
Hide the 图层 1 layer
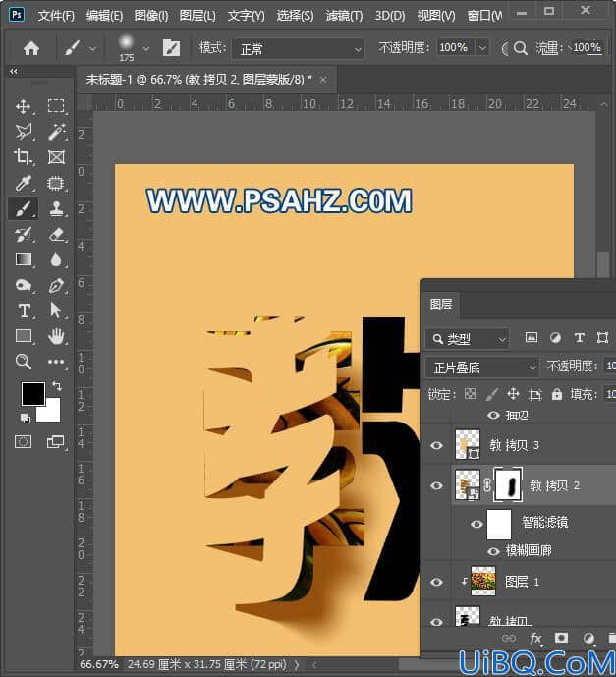(x=437, y=582)
